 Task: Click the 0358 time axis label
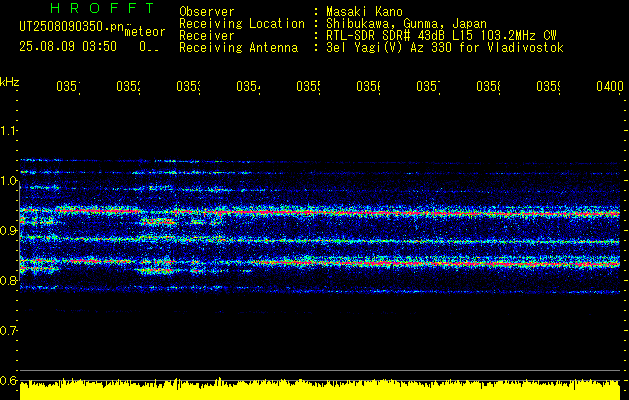point(488,87)
